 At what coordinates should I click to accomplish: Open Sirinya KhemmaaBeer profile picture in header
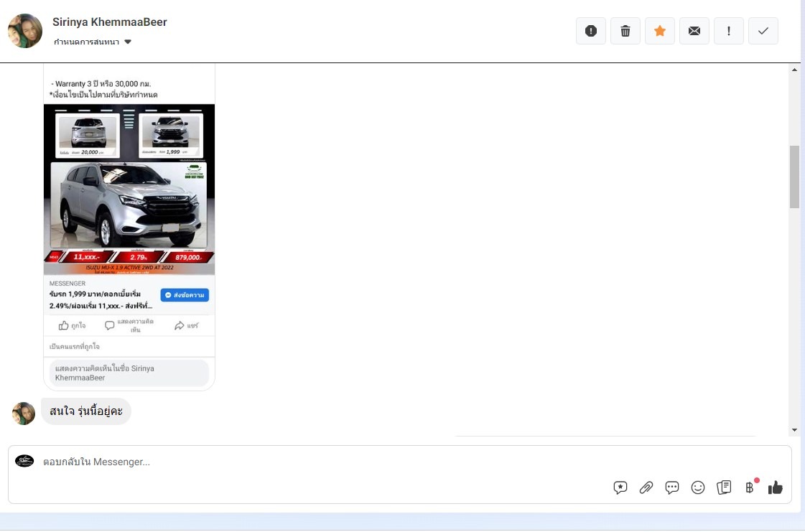click(25, 31)
